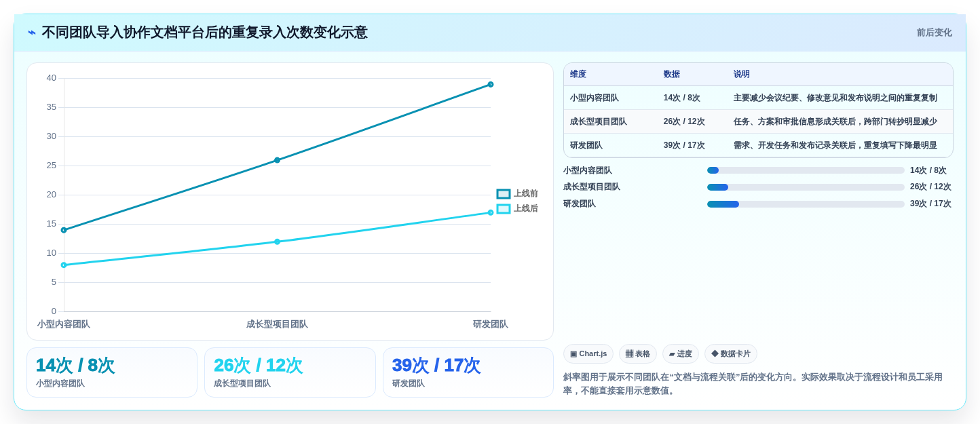Click 上线前 data point for 研发团队
Viewport: 980px width, 424px height.
coord(491,85)
